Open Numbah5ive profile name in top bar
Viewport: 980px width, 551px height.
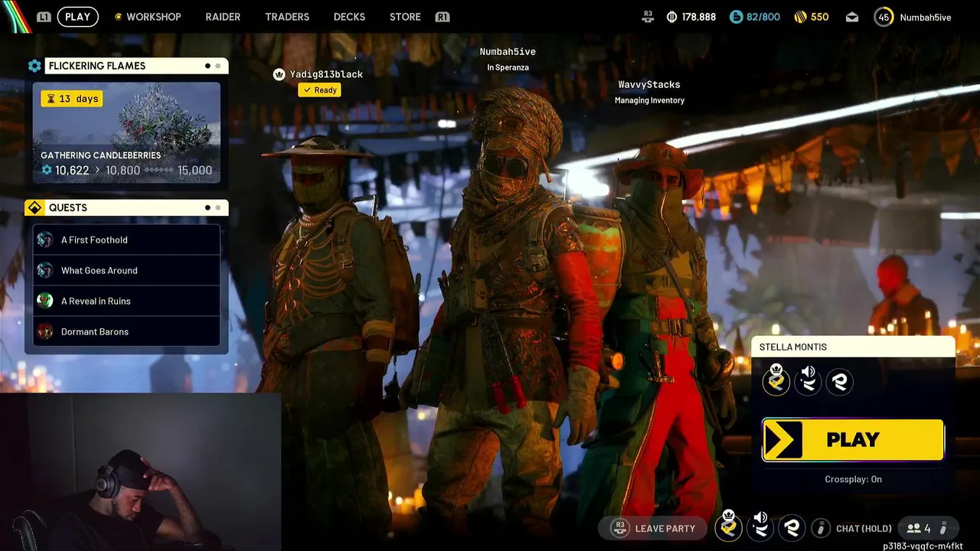click(x=926, y=17)
